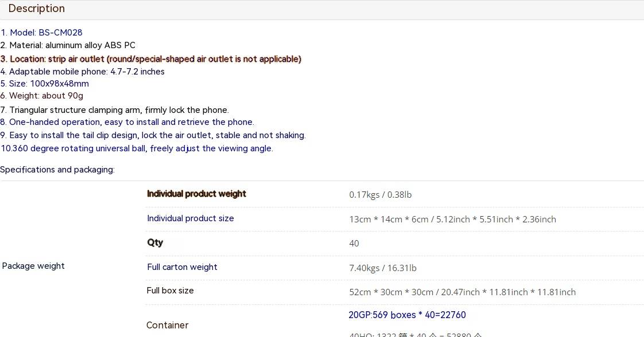
Task: Click the highlighted strip air outlet location text
Action: click(x=150, y=59)
